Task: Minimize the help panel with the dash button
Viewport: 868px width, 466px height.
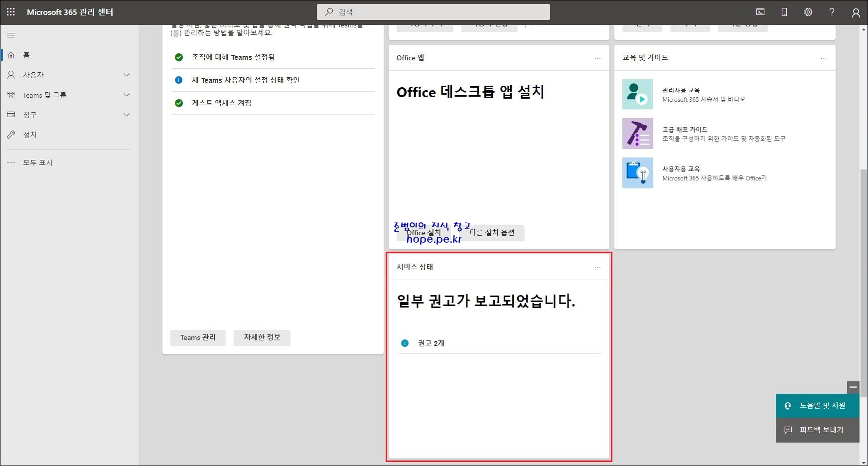Action: coord(853,387)
